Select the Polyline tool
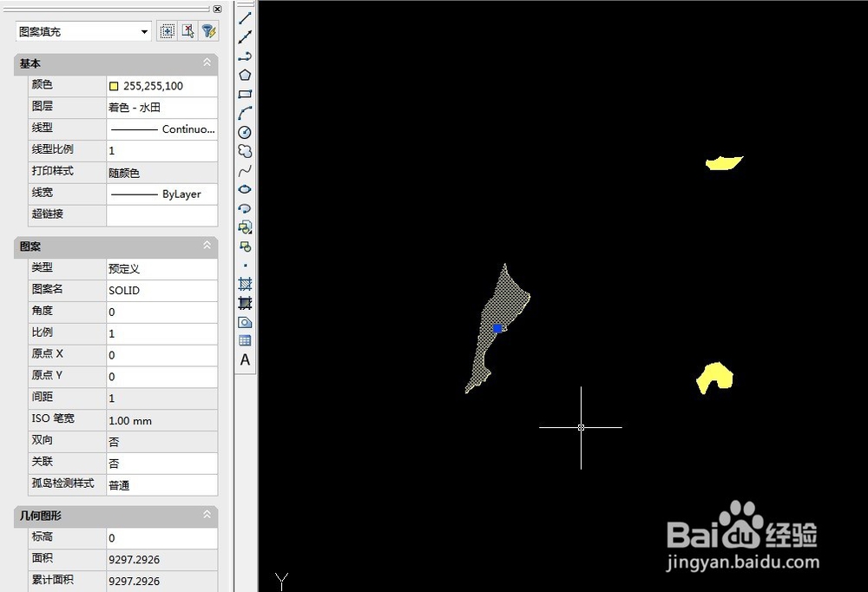This screenshot has height=592, width=868. point(245,56)
